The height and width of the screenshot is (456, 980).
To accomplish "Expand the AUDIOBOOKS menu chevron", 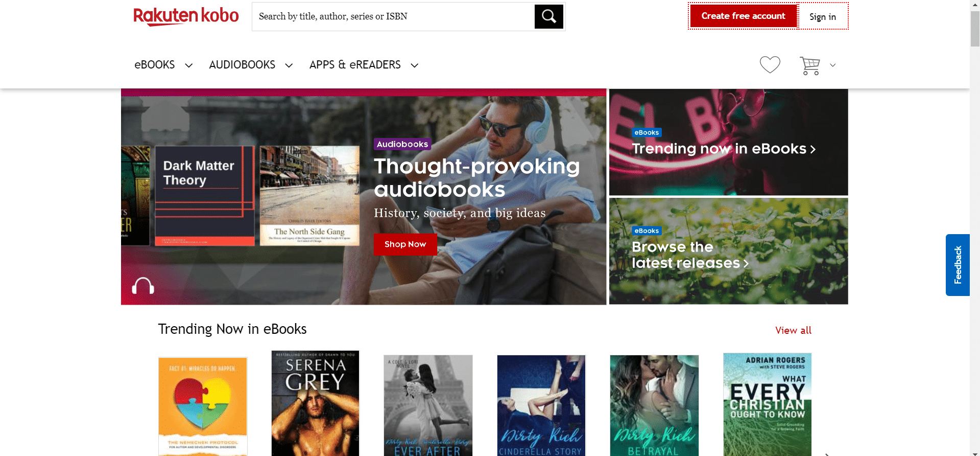I will [289, 65].
